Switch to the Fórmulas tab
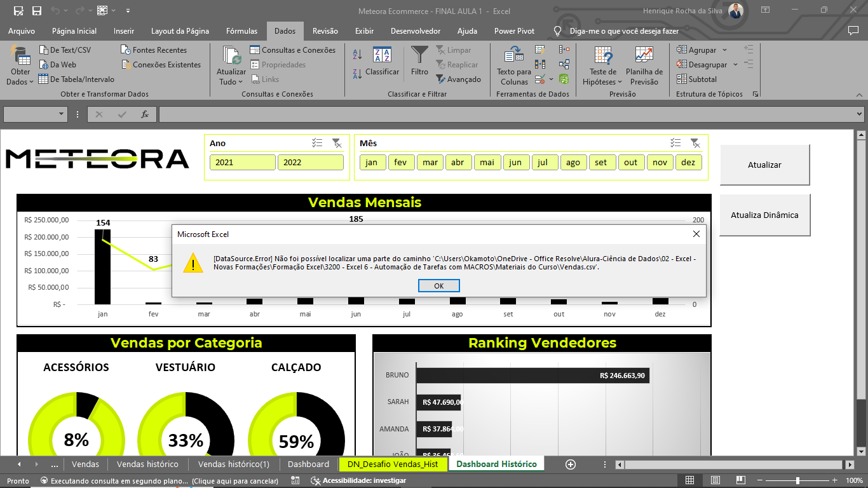The height and width of the screenshot is (488, 868). 242,31
